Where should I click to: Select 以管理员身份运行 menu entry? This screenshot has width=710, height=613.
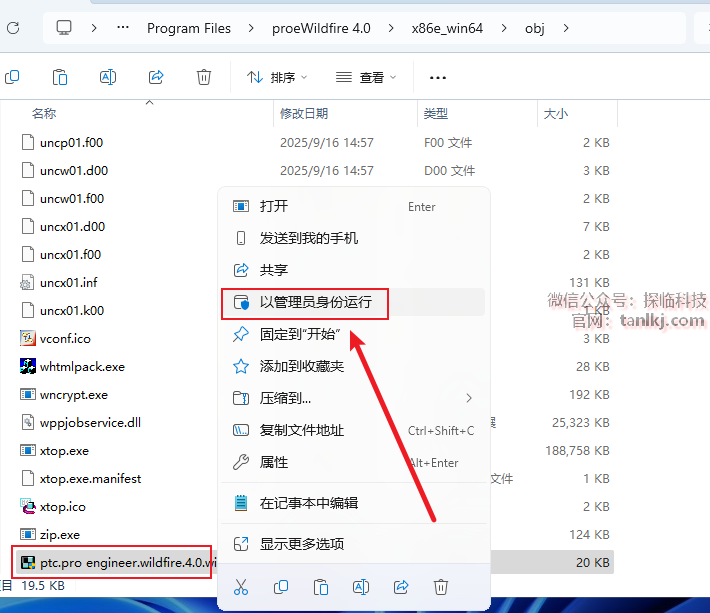353,302
